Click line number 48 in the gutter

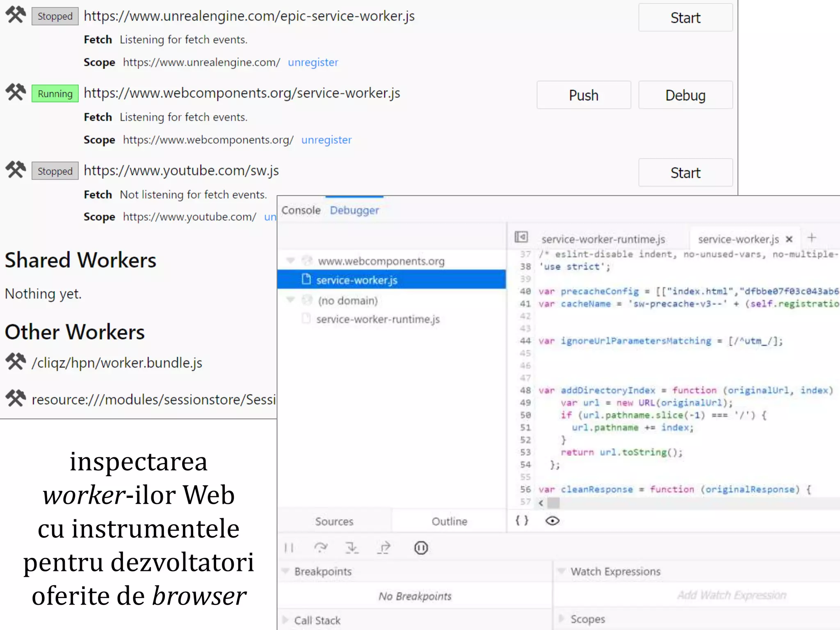click(525, 390)
